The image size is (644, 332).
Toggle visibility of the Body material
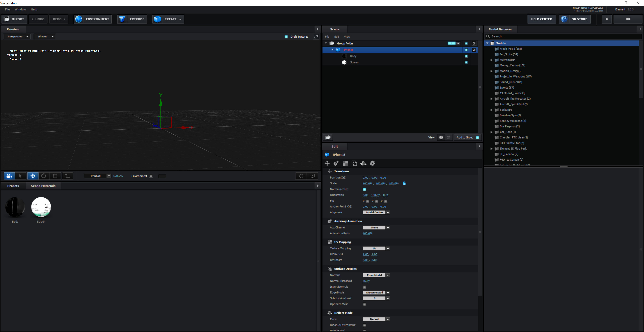466,56
